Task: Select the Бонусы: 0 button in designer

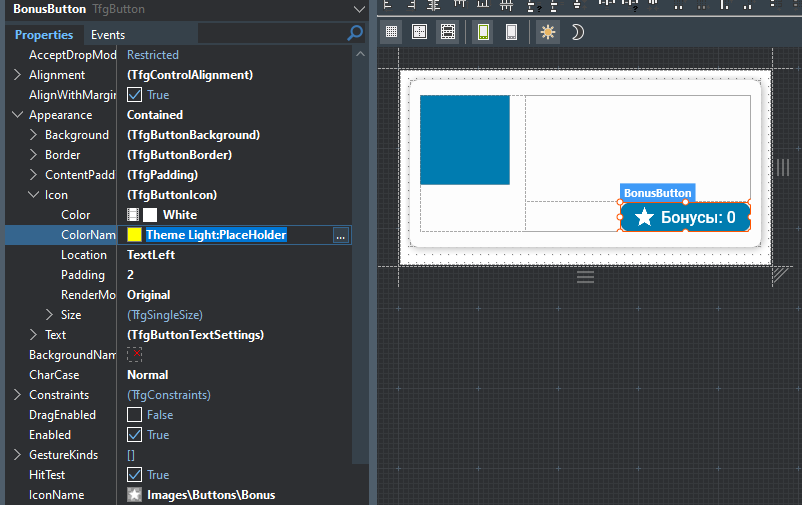Action: 685,217
